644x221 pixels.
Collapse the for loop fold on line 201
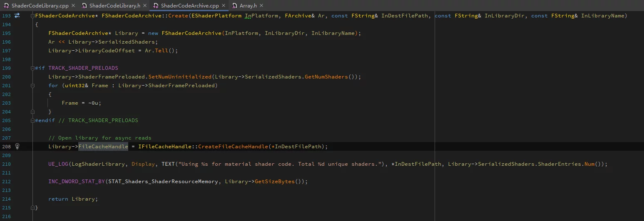pyautogui.click(x=32, y=86)
